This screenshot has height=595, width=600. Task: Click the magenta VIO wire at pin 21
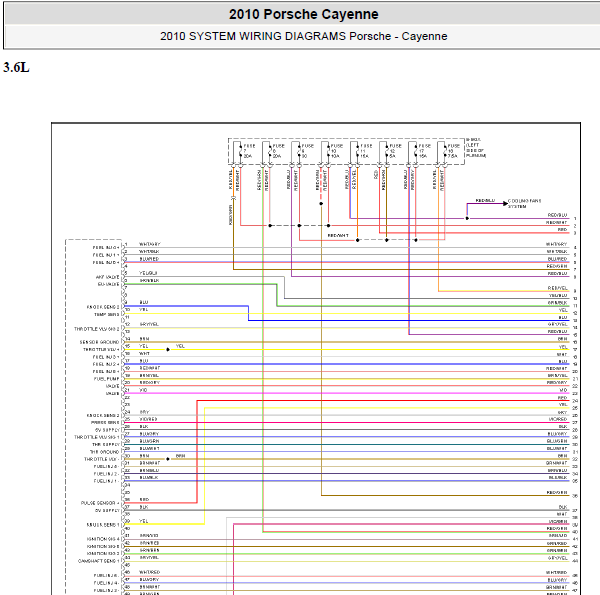pos(346,393)
